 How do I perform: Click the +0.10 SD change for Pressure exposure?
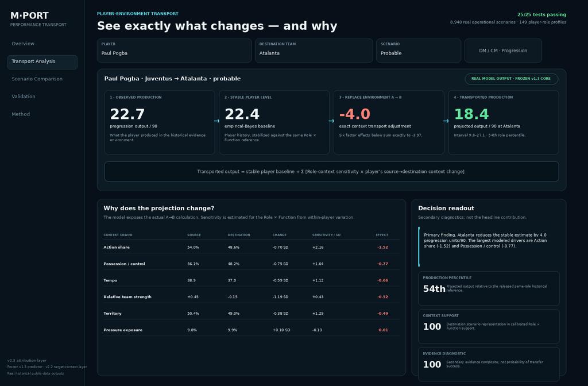tap(281, 330)
